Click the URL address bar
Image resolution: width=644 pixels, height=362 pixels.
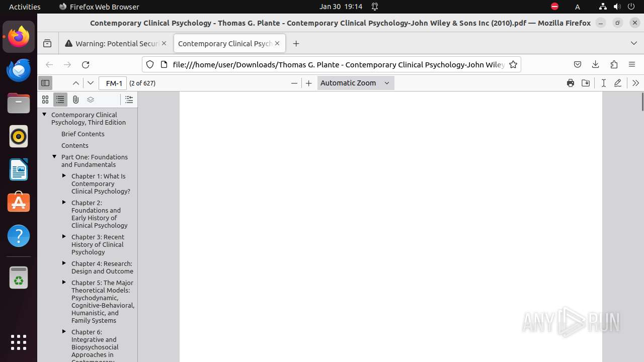tap(338, 64)
